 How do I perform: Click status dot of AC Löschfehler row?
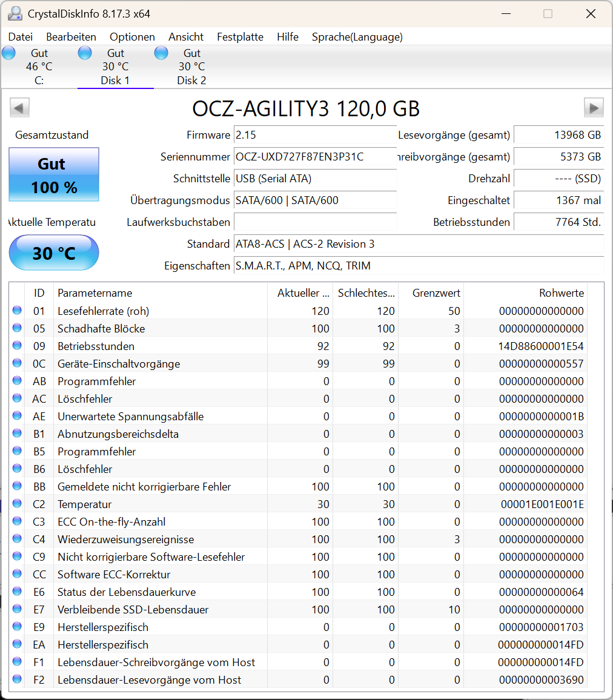(x=17, y=398)
